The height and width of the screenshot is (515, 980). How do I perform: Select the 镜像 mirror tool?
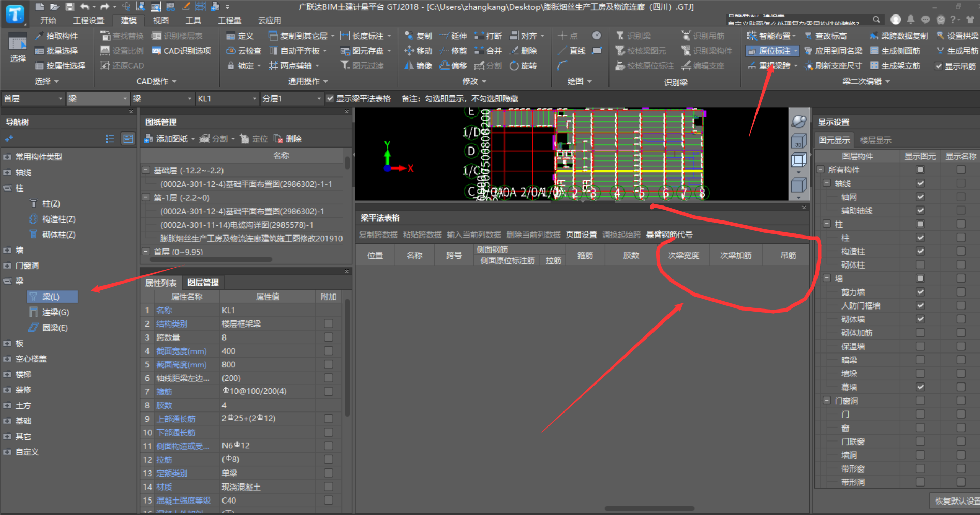click(x=418, y=66)
